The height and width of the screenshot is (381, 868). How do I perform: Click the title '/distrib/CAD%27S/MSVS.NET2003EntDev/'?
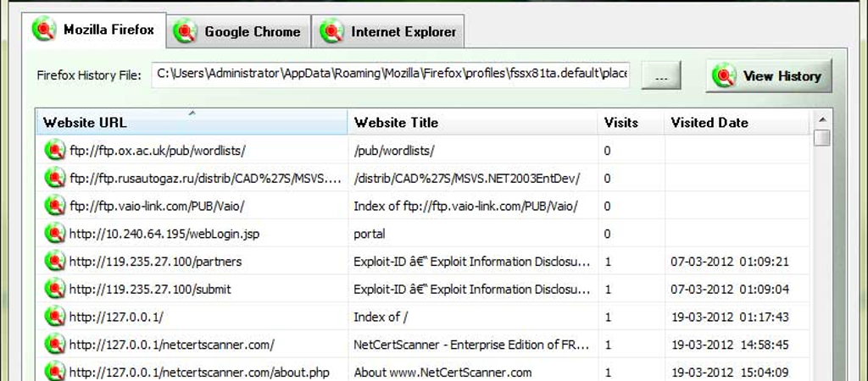click(x=467, y=178)
